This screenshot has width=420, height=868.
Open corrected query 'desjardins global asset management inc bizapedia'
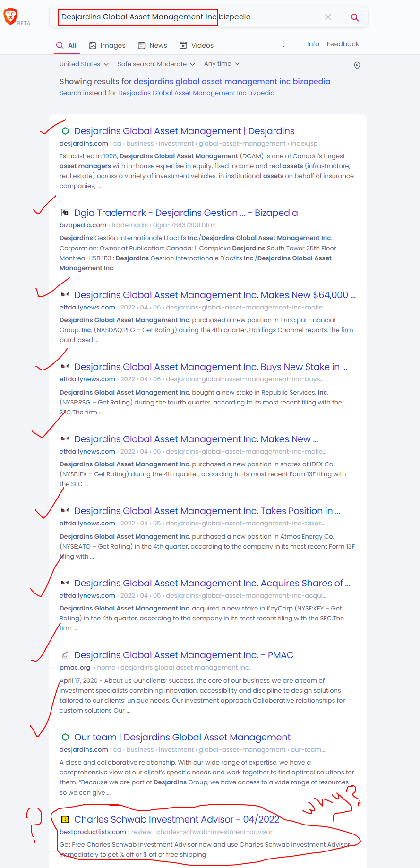[x=232, y=81]
